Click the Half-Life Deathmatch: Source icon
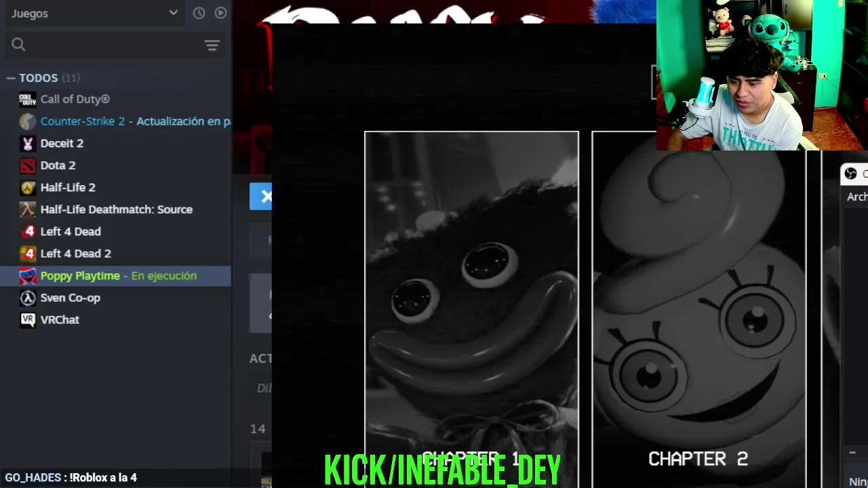The image size is (868, 488). (27, 209)
